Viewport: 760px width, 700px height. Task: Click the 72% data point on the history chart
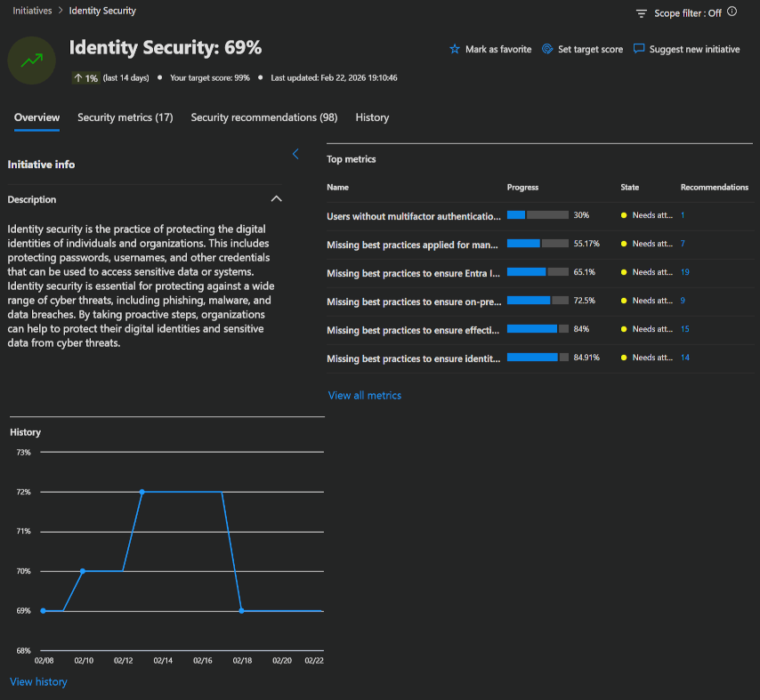(x=141, y=492)
